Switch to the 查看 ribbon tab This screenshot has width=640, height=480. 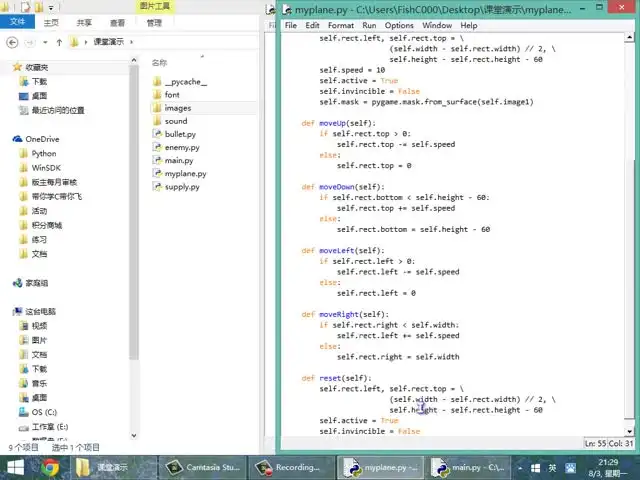click(x=118, y=22)
